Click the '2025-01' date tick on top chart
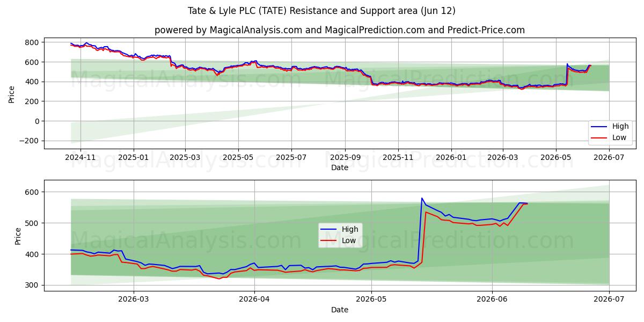 coord(133,158)
